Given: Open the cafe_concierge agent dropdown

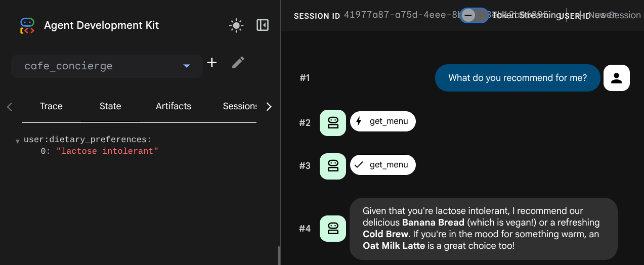Looking at the screenshot, I should (x=107, y=66).
